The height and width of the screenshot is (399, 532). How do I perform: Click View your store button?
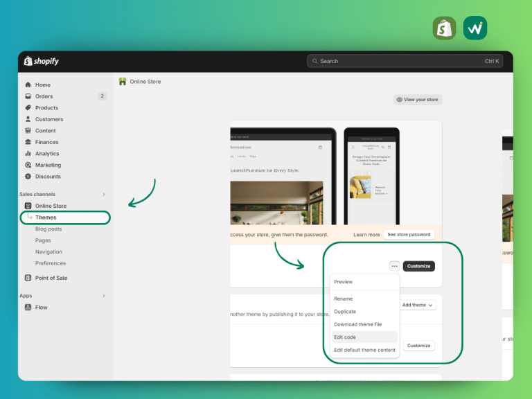[x=418, y=100]
